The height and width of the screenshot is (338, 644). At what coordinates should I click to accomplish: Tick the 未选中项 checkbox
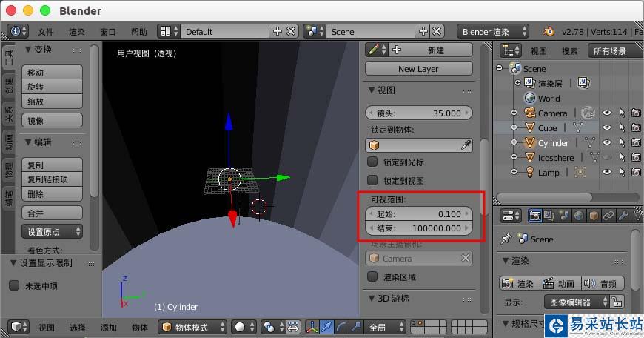(x=14, y=285)
